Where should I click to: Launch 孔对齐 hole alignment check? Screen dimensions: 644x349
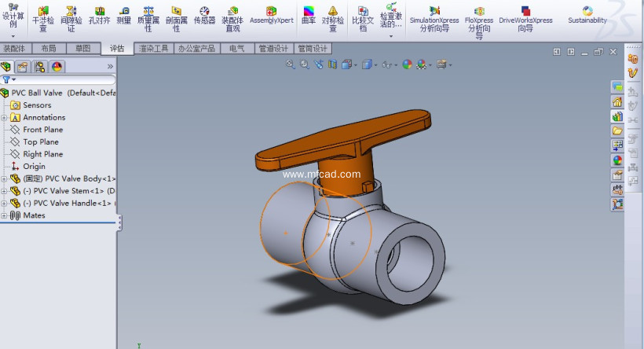100,15
